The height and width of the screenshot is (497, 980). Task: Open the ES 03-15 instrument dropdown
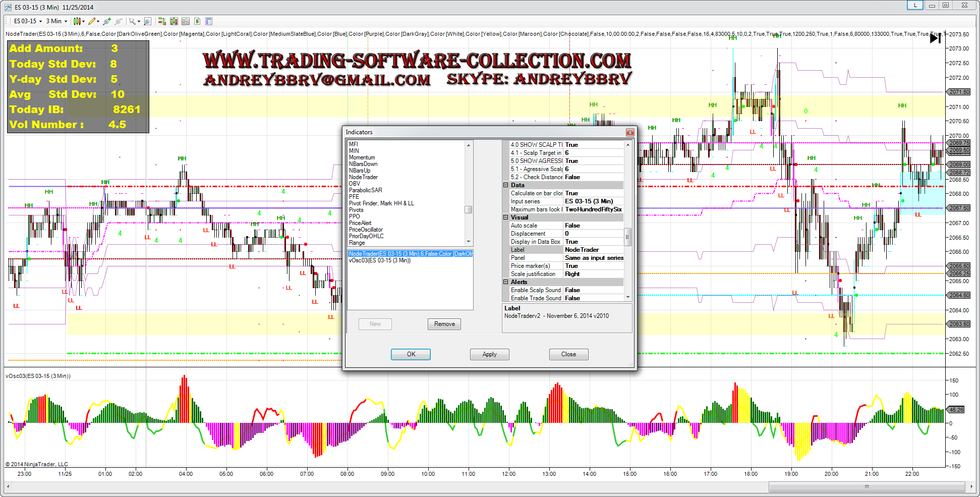[27, 21]
